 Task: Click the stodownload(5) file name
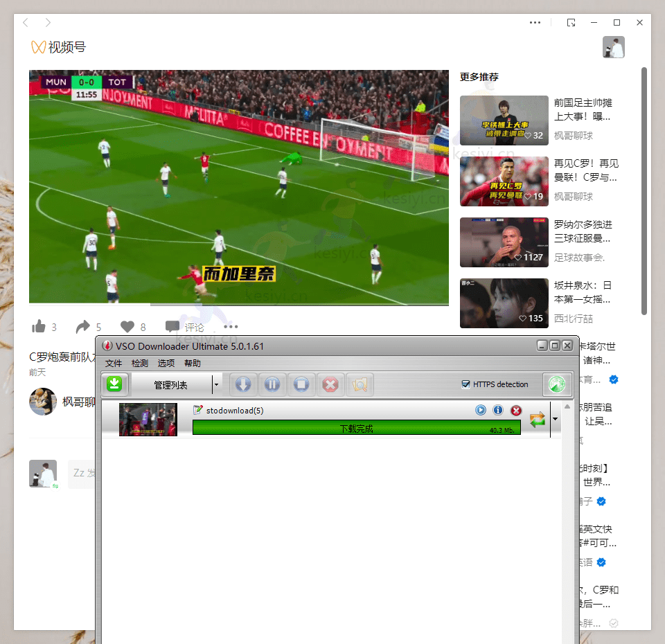(x=235, y=411)
